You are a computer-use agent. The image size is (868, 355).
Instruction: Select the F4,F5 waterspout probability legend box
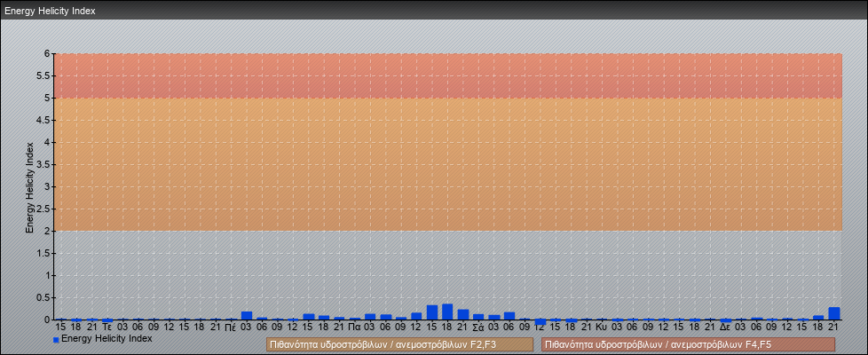pyautogui.click(x=688, y=344)
